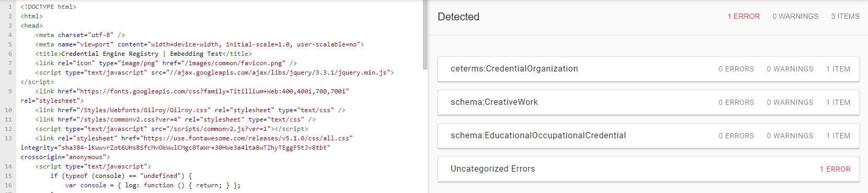Click the DOCTYPE html line
The height and width of the screenshot is (193, 868).
tap(49, 7)
